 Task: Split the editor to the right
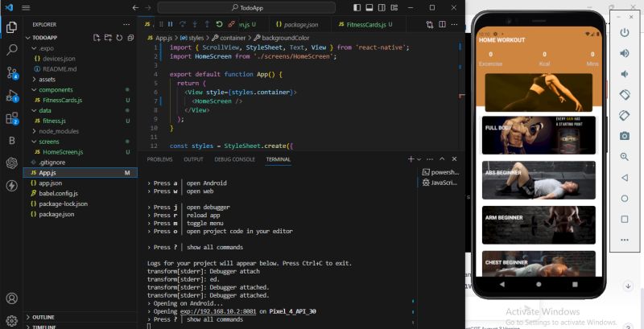click(442, 25)
